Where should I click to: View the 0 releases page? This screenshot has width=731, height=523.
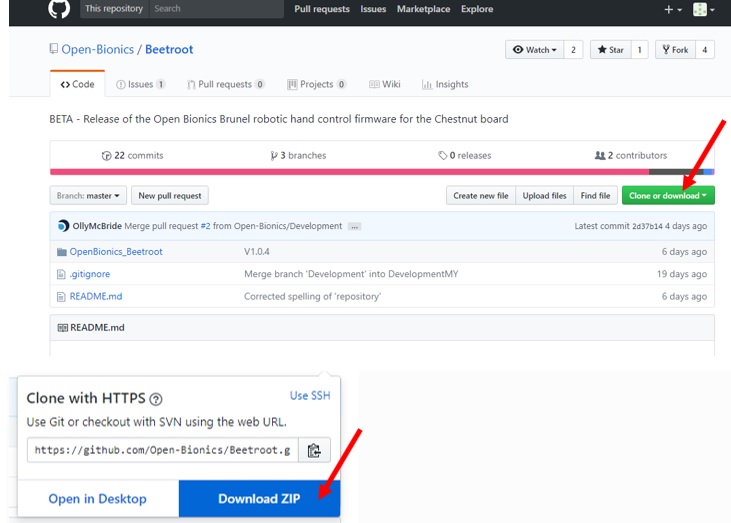[x=464, y=156]
